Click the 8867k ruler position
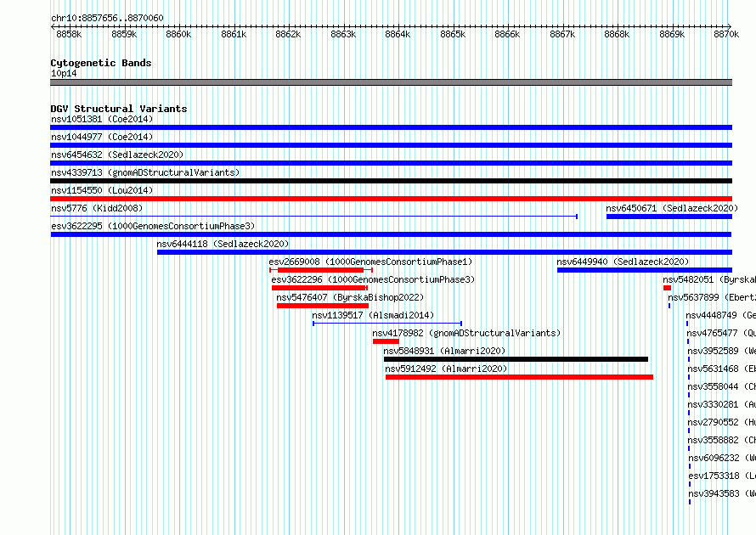The image size is (756, 535). point(562,34)
